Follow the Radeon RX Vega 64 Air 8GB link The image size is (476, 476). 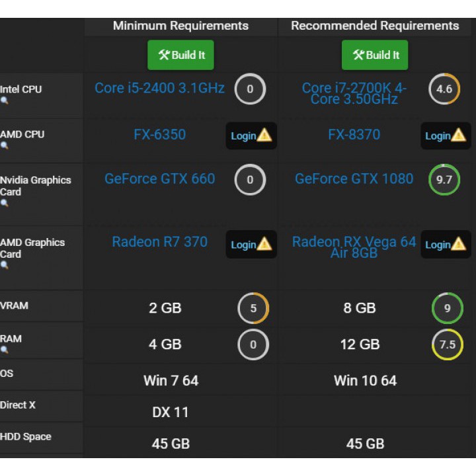(x=354, y=247)
